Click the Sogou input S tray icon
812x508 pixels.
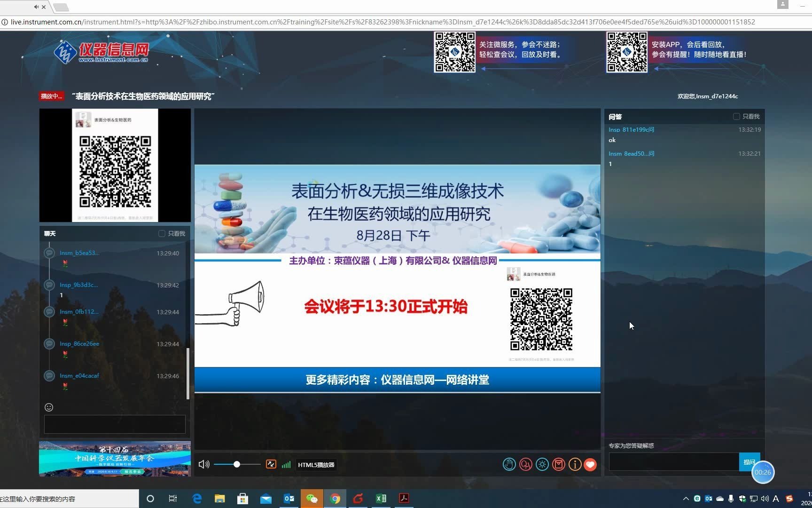tap(789, 499)
